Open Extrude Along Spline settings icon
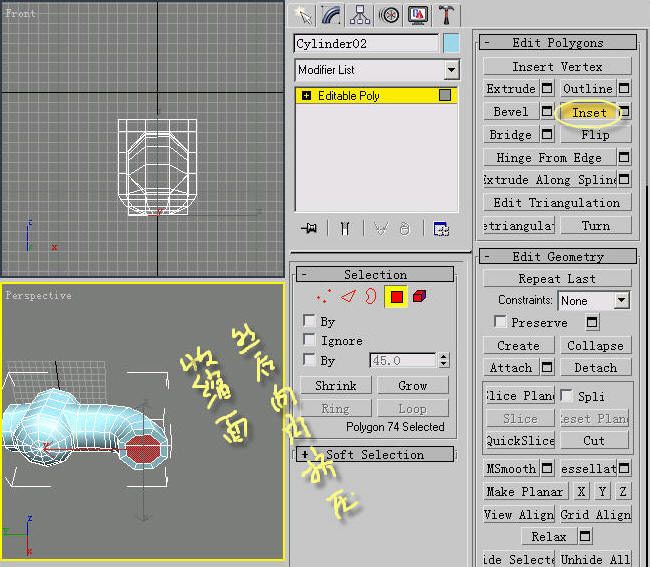Viewport: 650px width, 567px height. click(624, 179)
